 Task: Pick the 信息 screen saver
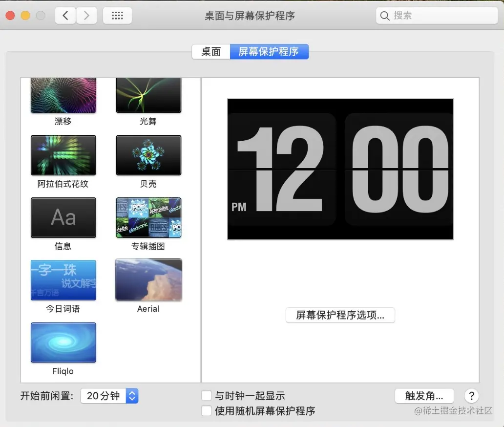coord(63,217)
